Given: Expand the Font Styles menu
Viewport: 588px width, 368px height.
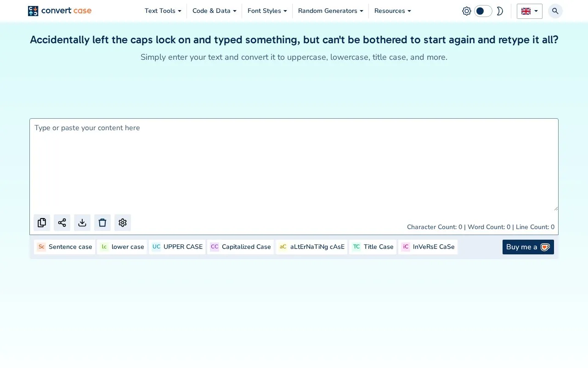Looking at the screenshot, I should 267,11.
